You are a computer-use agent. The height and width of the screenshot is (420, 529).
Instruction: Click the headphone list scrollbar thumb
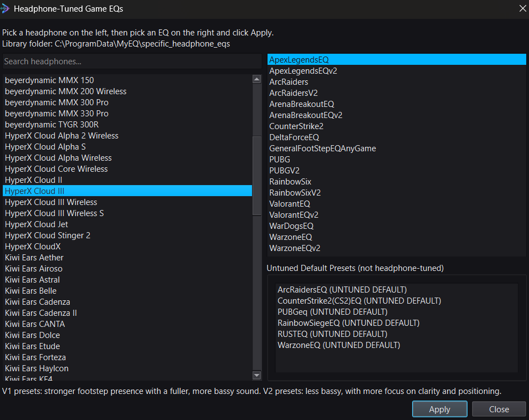(x=256, y=176)
